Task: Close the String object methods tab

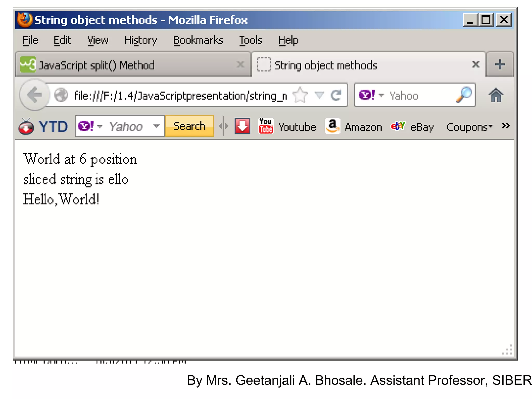Action: tap(475, 64)
